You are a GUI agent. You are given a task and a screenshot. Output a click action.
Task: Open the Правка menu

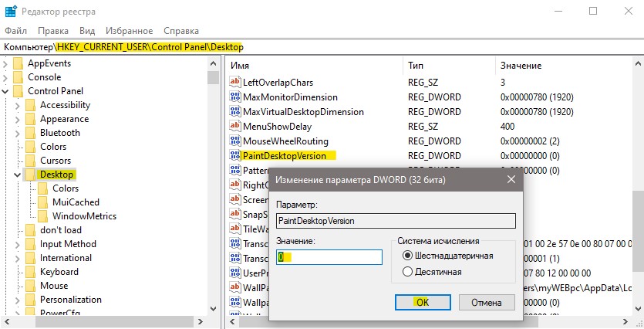coord(53,31)
